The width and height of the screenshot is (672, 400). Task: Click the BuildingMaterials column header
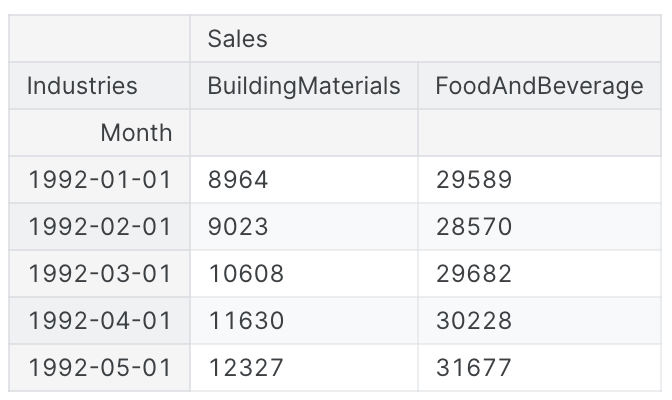point(303,86)
